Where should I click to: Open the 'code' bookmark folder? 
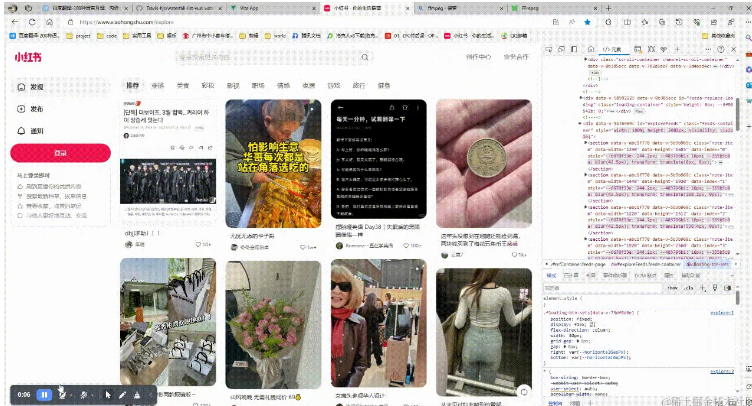[x=107, y=35]
